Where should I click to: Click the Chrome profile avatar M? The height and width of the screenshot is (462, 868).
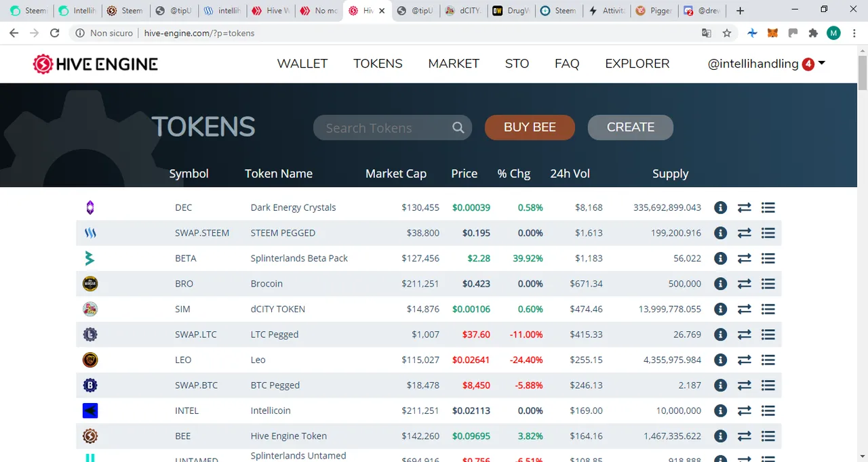833,33
